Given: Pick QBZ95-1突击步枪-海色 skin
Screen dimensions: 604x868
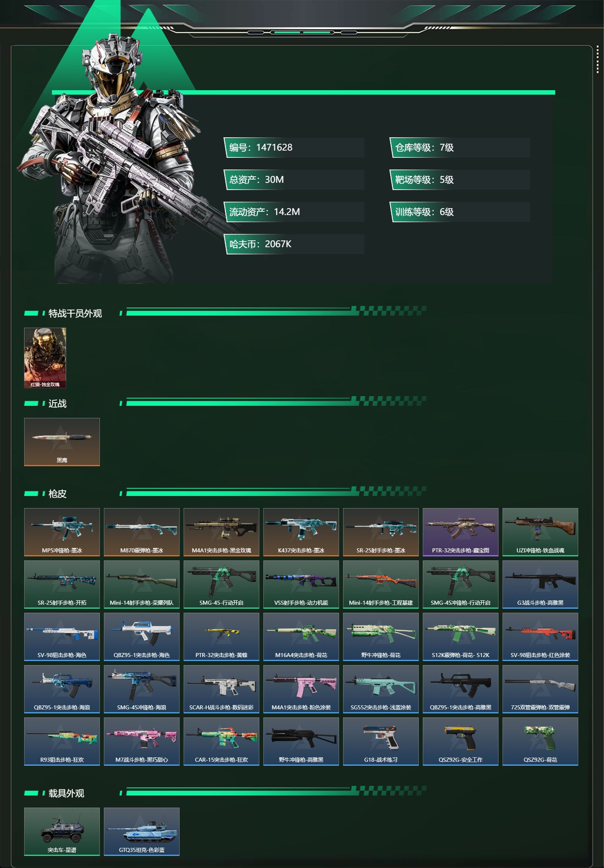Looking at the screenshot, I should click(142, 637).
